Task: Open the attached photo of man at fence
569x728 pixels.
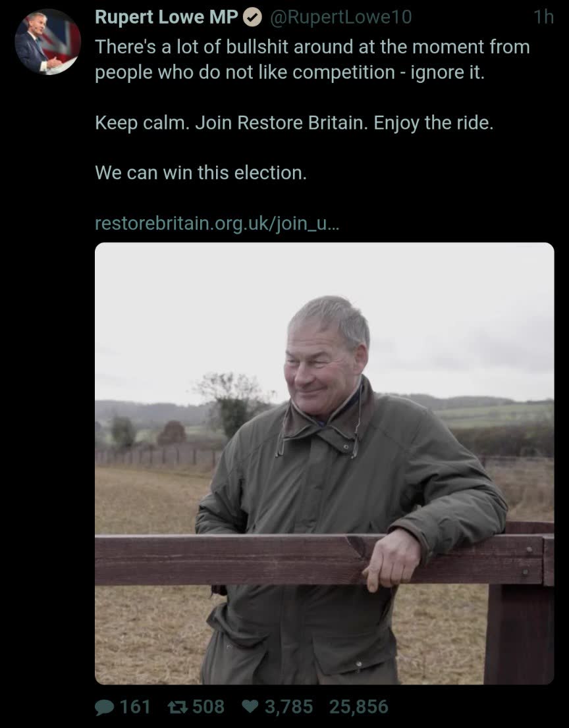Action: click(x=324, y=463)
